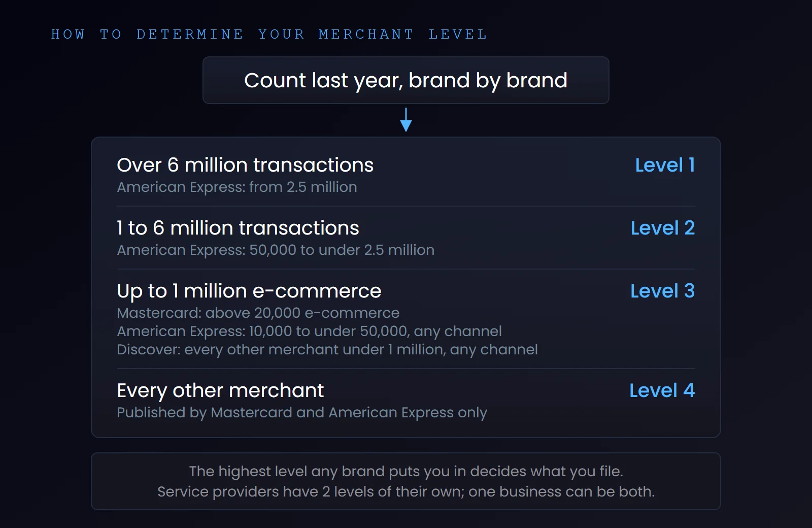Select the 'Level 2' label
The image size is (812, 528).
click(x=663, y=228)
